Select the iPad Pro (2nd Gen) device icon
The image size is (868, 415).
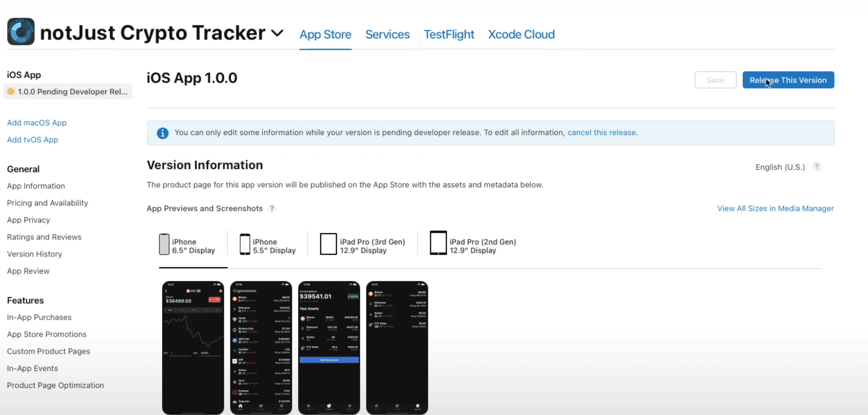tap(438, 243)
